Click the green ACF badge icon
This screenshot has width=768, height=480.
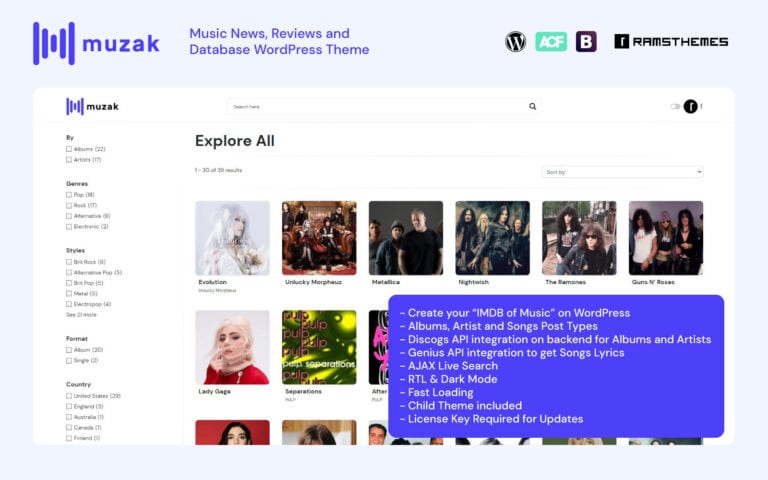pos(551,42)
